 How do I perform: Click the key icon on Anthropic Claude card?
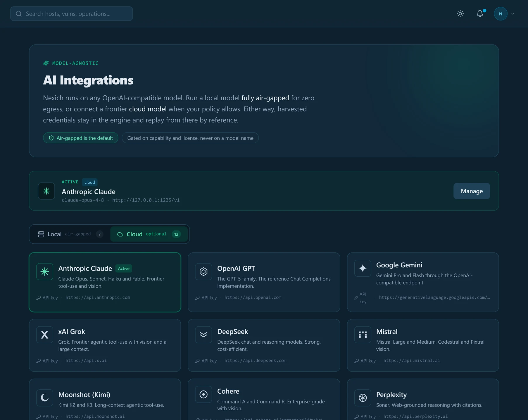[x=39, y=298]
